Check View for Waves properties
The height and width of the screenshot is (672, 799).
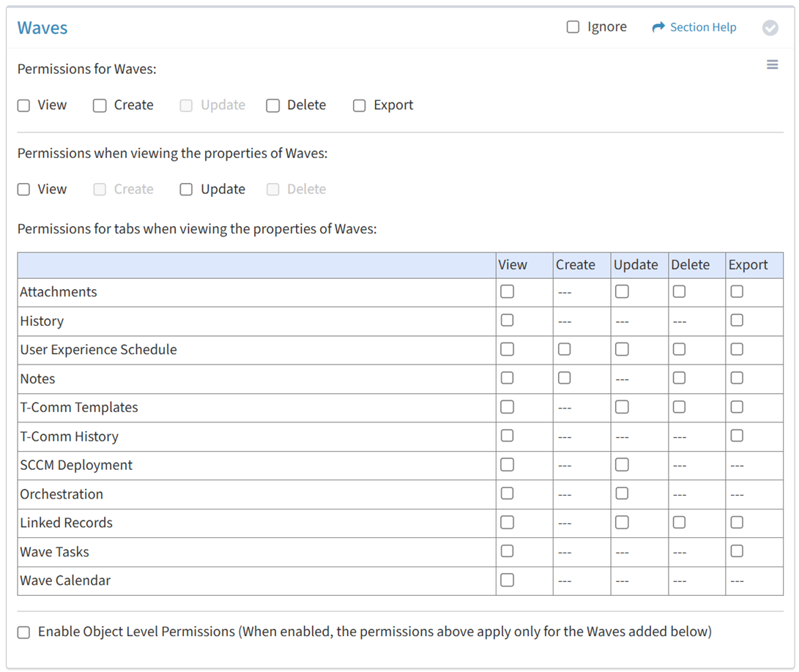tap(24, 190)
